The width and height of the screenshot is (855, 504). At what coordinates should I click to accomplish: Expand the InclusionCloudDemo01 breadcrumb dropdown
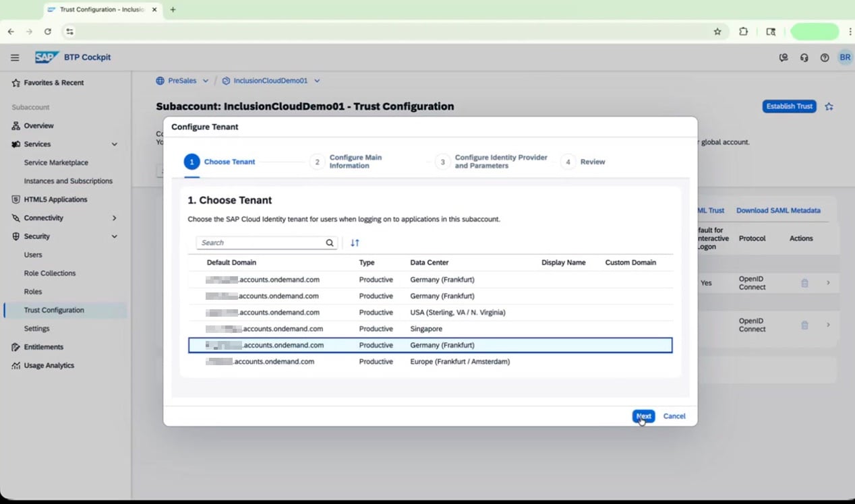pos(317,81)
